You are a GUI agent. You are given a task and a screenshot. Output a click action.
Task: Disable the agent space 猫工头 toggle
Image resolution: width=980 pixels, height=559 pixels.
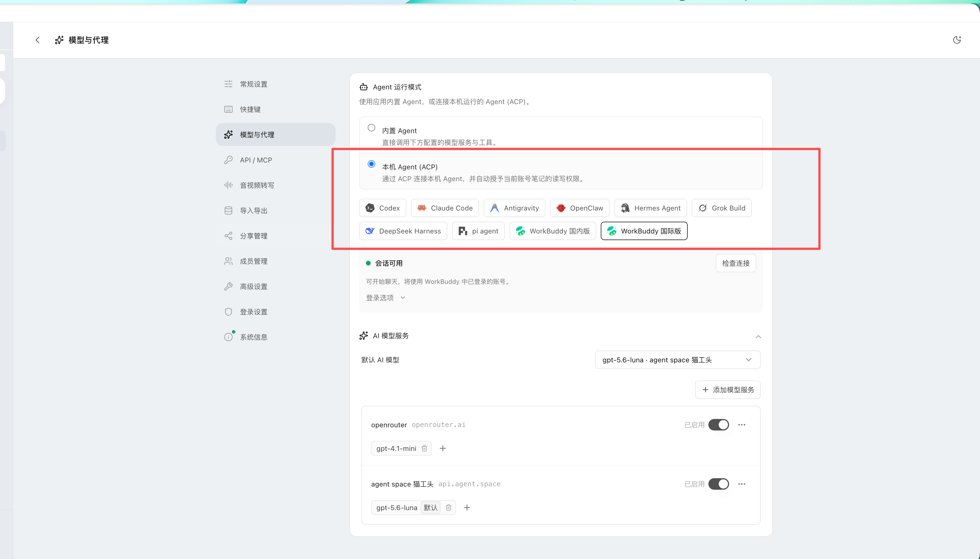pyautogui.click(x=718, y=484)
